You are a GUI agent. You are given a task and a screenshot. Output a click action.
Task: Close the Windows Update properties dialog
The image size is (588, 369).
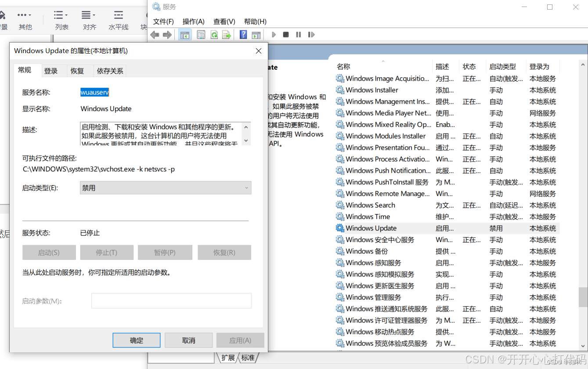(259, 51)
